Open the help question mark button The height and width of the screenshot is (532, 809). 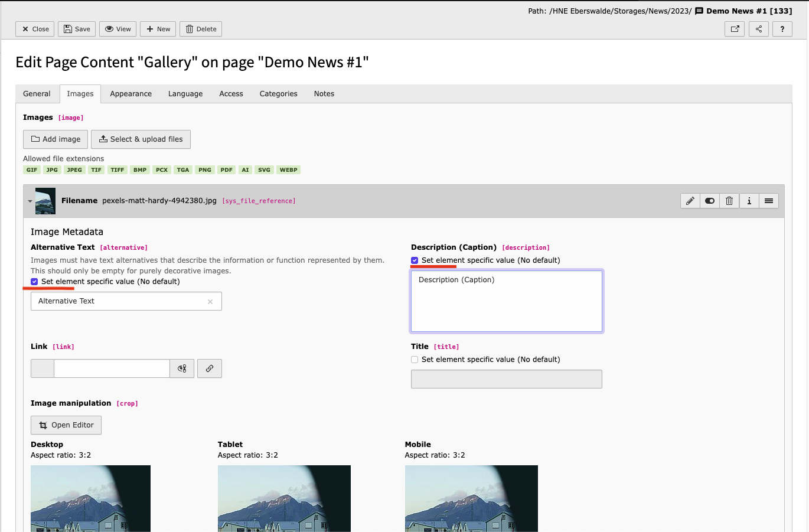[782, 29]
